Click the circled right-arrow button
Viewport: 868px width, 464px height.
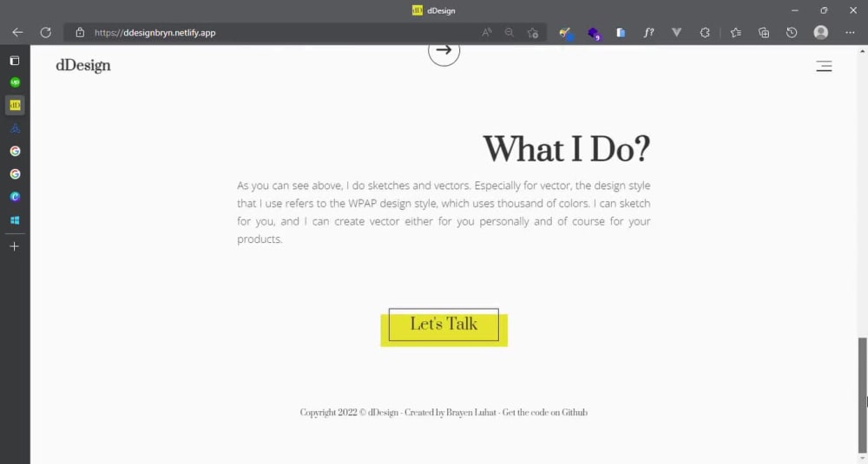click(444, 51)
